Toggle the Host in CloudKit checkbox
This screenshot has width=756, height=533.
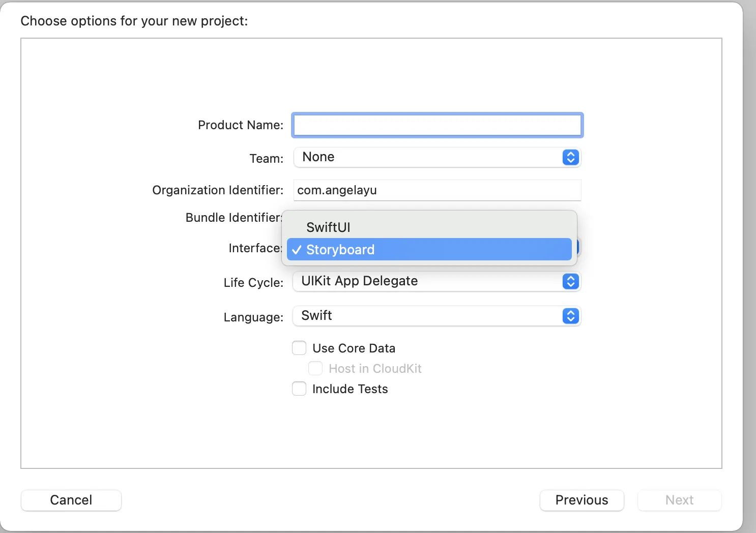(315, 368)
